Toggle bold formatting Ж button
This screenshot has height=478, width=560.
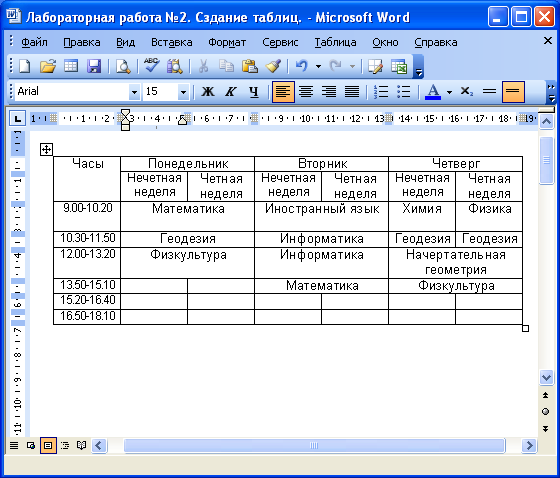[x=208, y=92]
